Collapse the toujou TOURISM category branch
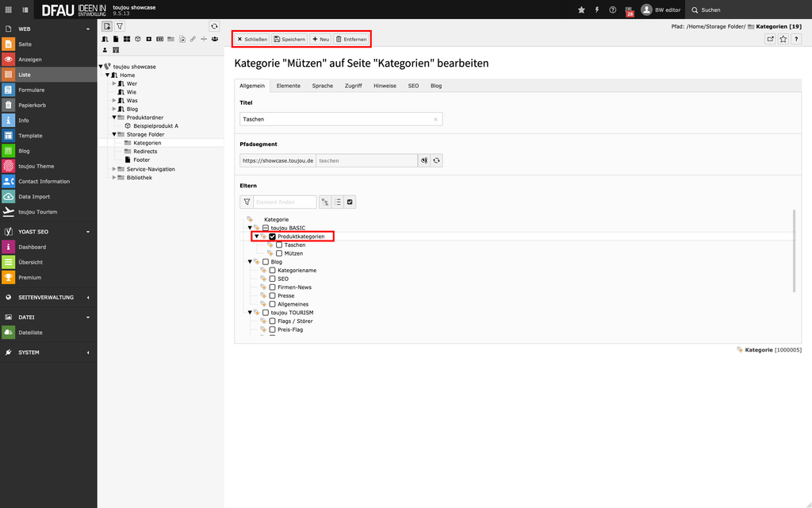The image size is (812, 508). pyautogui.click(x=250, y=313)
